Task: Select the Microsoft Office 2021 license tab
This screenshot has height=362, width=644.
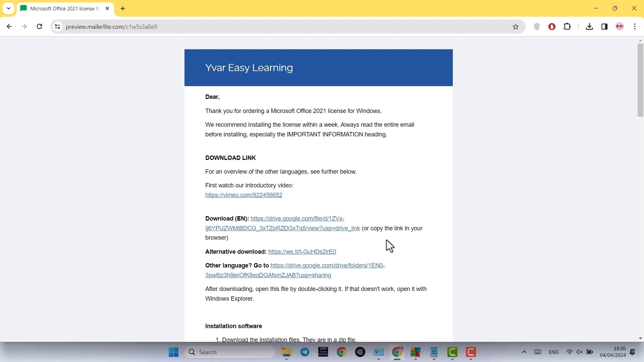Action: [64, 9]
